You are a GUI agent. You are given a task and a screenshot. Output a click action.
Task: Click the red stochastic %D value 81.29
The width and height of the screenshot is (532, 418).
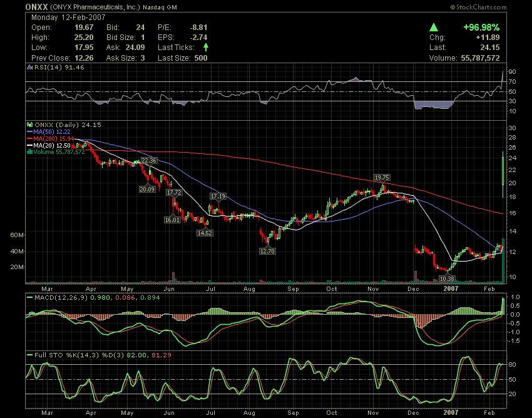[161, 355]
